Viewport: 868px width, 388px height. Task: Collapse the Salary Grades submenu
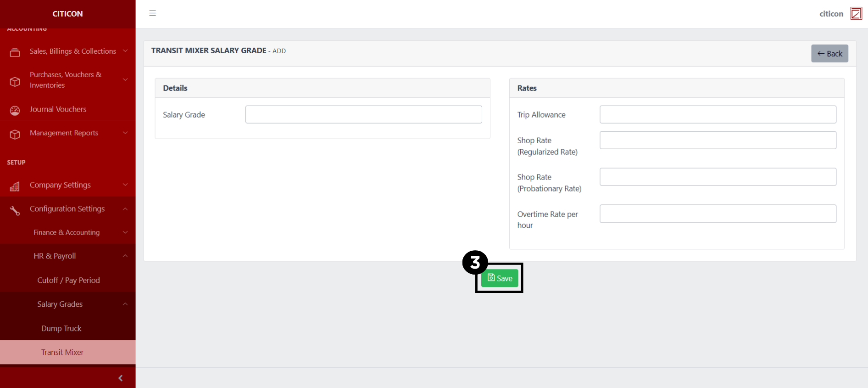tap(60, 304)
